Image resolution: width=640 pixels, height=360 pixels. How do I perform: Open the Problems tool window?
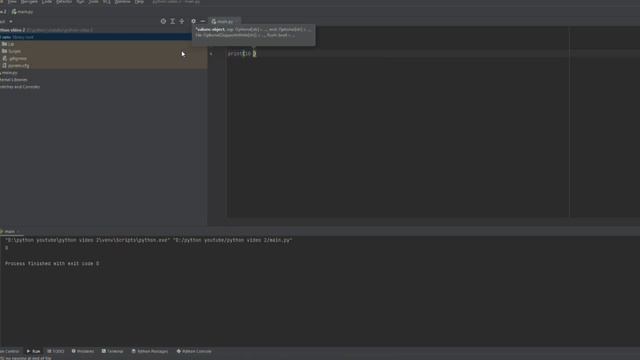83,351
